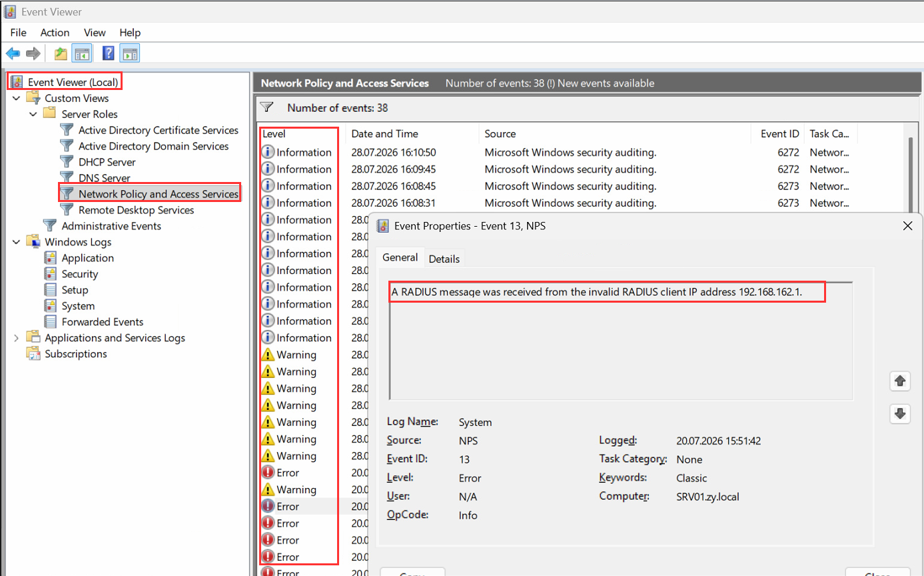This screenshot has width=924, height=576.
Task: Open the Setup log
Action: click(75, 290)
